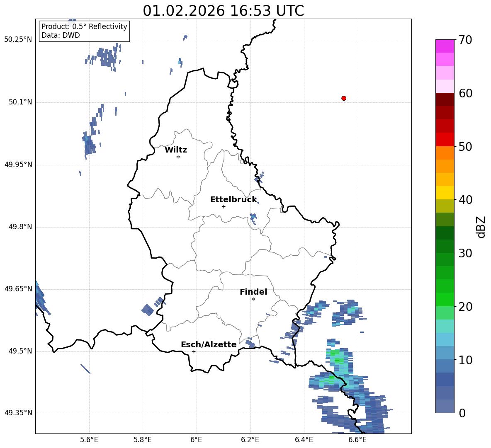Click the Esch/Alzette station label
This screenshot has width=491, height=448.
209,344
